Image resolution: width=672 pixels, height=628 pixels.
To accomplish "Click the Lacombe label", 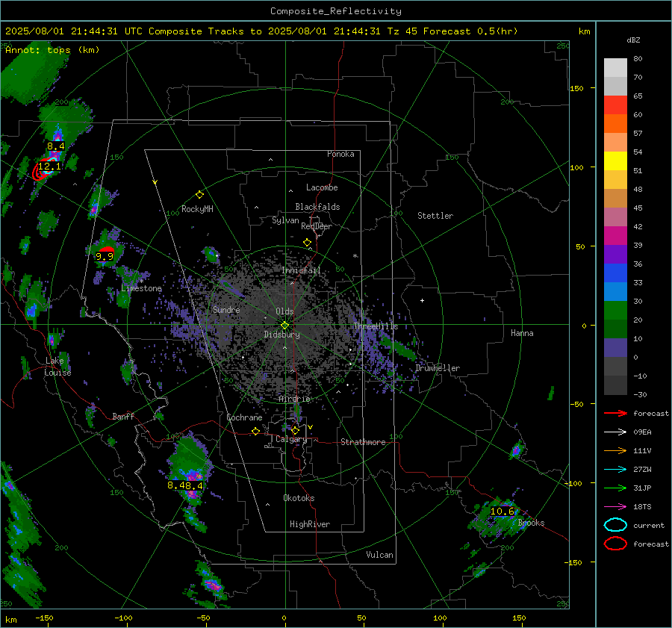I will [x=322, y=187].
